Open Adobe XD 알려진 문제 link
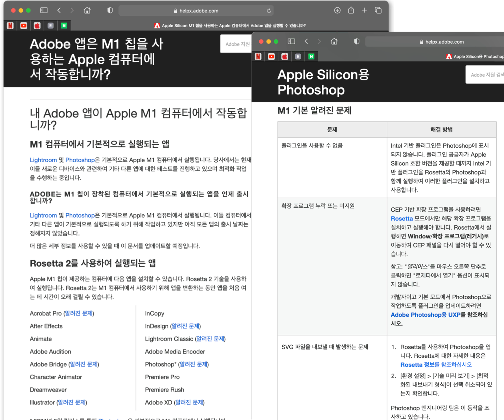 [189, 402]
